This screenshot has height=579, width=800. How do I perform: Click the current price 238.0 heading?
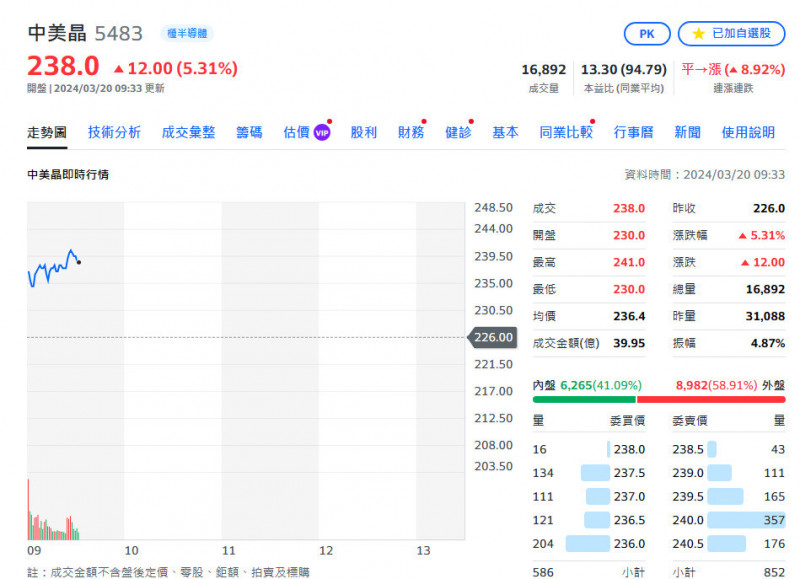click(63, 66)
